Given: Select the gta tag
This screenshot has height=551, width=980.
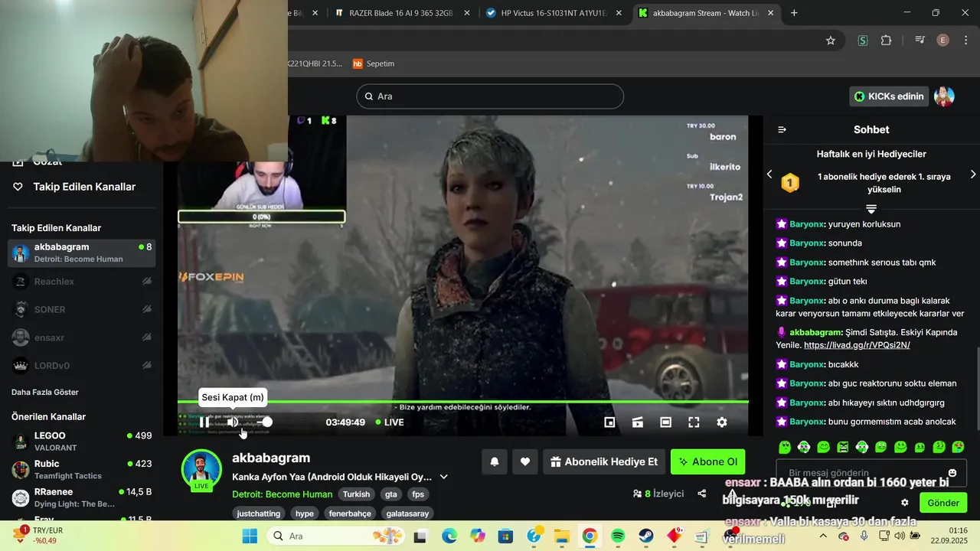Looking at the screenshot, I should [391, 494].
